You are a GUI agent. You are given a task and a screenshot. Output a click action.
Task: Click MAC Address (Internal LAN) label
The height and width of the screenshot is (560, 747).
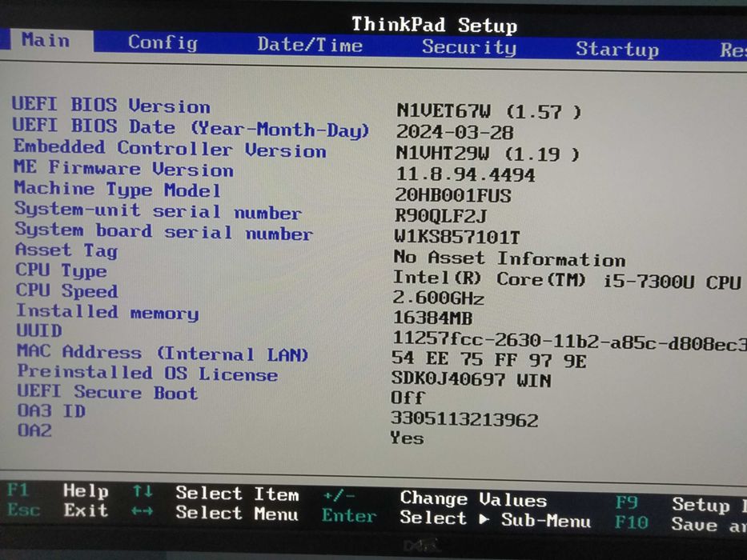pyautogui.click(x=163, y=353)
